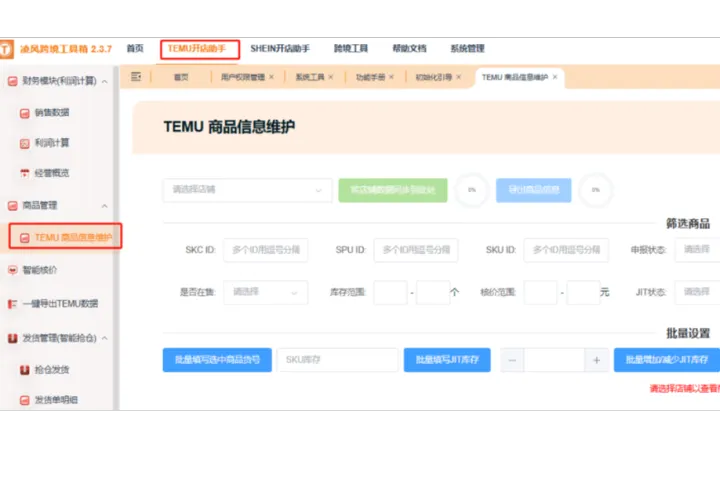Click the 抢仓发货 sidebar icon
The width and height of the screenshot is (720, 480).
[25, 370]
